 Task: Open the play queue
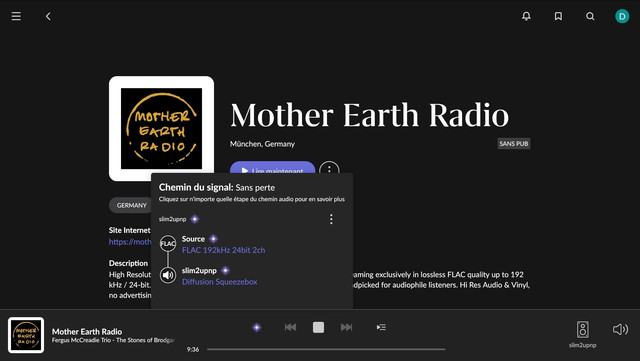click(381, 327)
